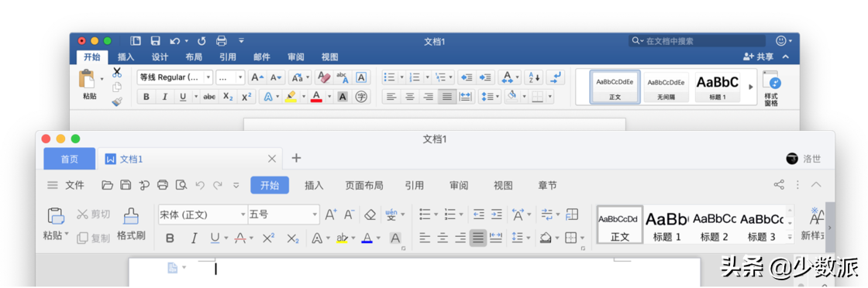The height and width of the screenshot is (288, 868).
Task: Click the redo arrow in Word title bar
Action: (x=201, y=41)
